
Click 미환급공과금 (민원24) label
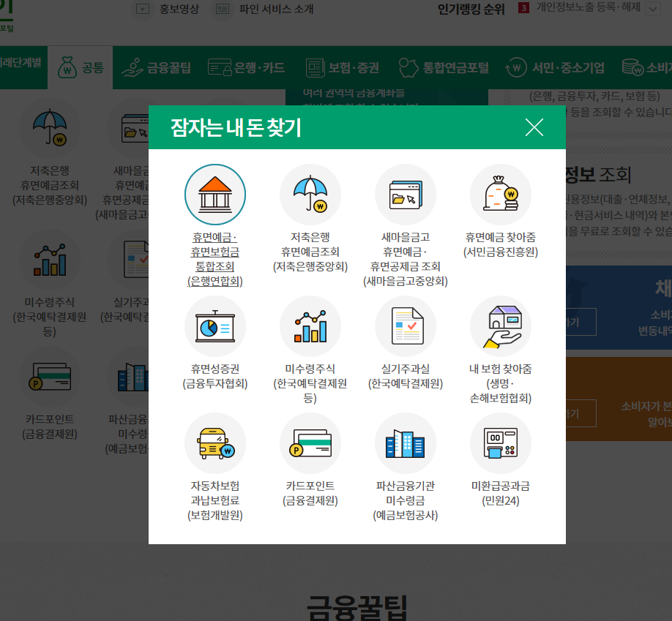coord(501,493)
